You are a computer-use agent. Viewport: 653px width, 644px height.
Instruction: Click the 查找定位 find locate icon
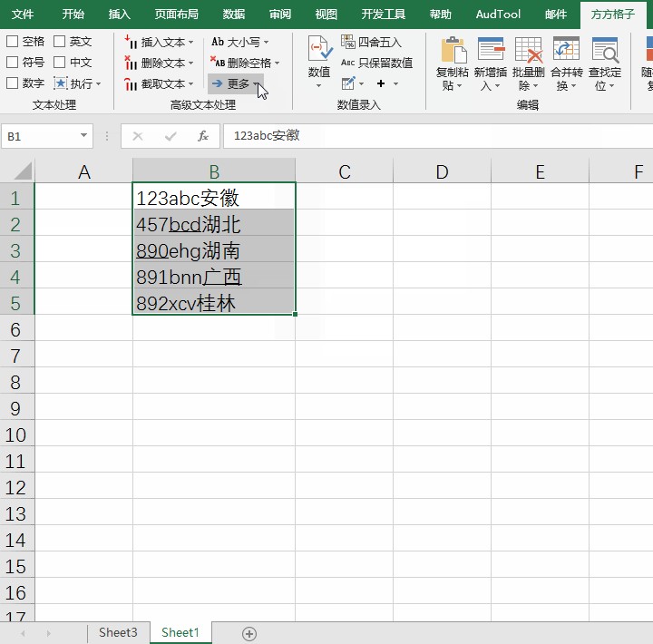605,49
